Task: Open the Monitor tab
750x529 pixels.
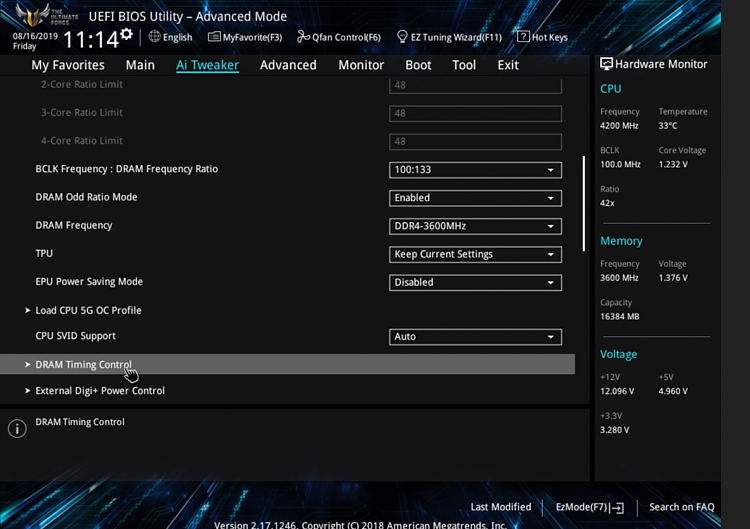Action: pos(361,65)
